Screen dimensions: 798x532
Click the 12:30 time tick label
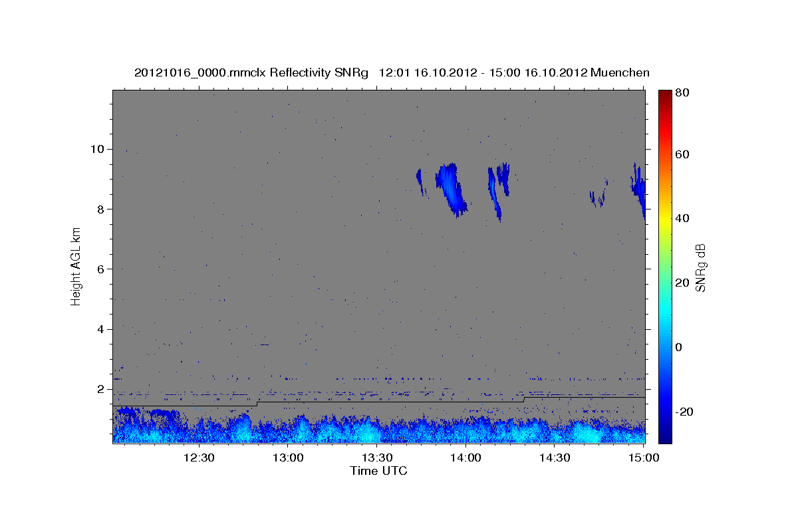(199, 458)
